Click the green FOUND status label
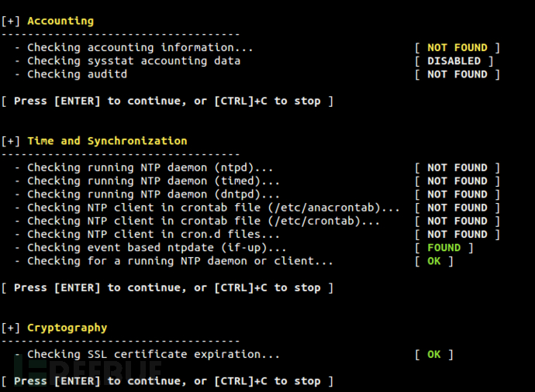Image resolution: width=535 pixels, height=392 pixels. pyautogui.click(x=444, y=248)
